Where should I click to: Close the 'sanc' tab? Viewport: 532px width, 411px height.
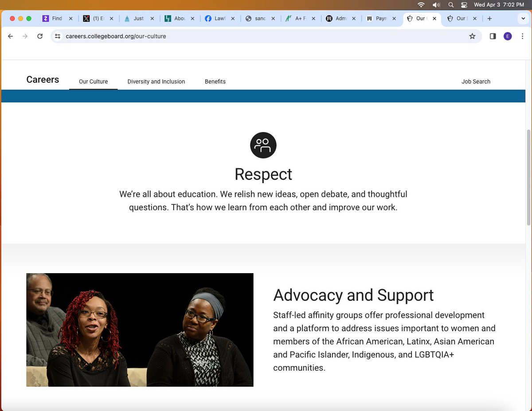[274, 19]
